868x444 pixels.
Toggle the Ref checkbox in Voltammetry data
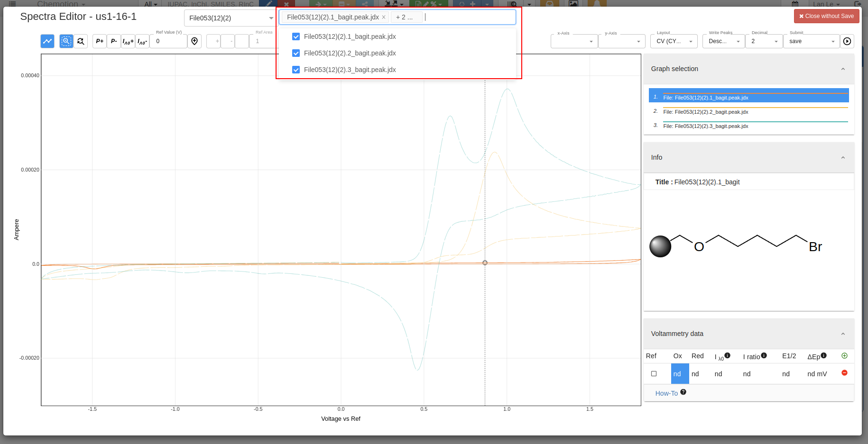654,373
